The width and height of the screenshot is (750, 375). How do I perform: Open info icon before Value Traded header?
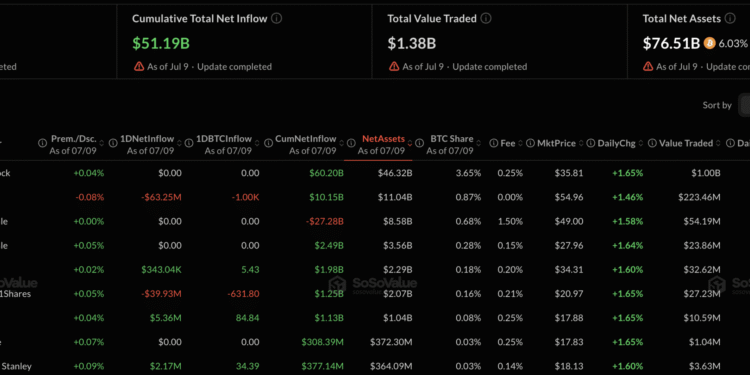(x=652, y=143)
